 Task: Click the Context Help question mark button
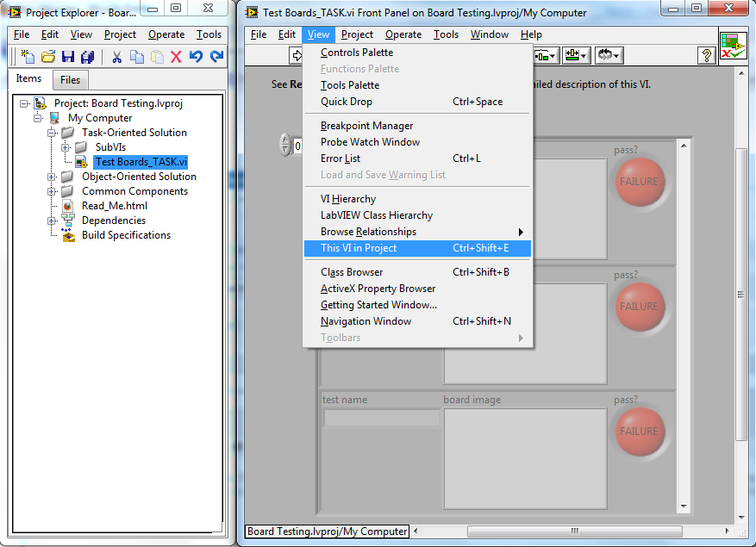tap(706, 55)
